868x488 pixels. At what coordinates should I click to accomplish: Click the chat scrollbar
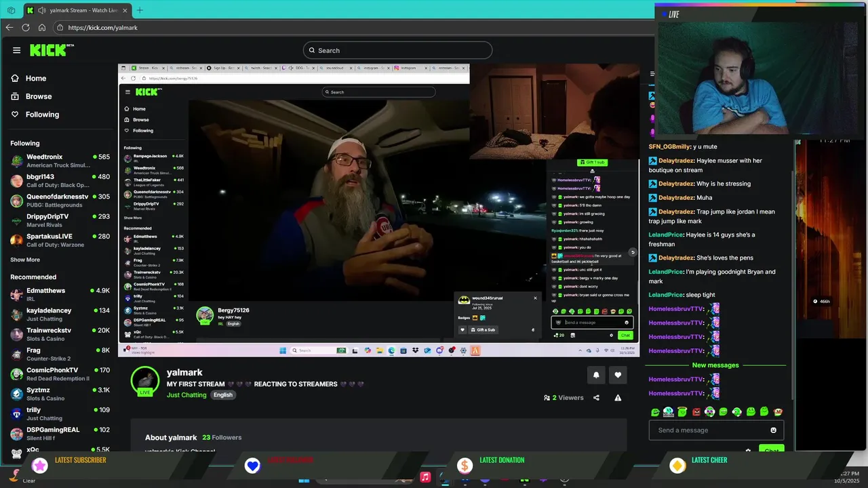(x=791, y=285)
